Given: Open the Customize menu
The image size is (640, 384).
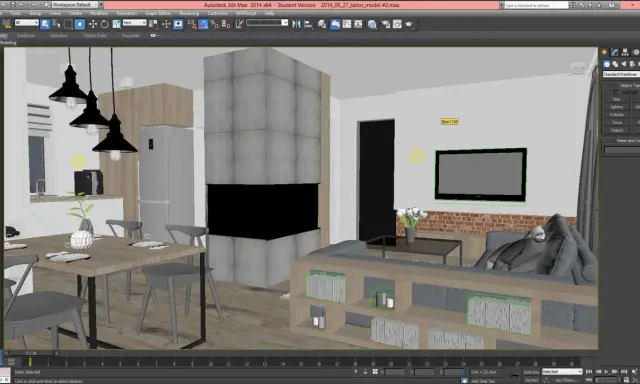Looking at the screenshot, I should tap(218, 13).
